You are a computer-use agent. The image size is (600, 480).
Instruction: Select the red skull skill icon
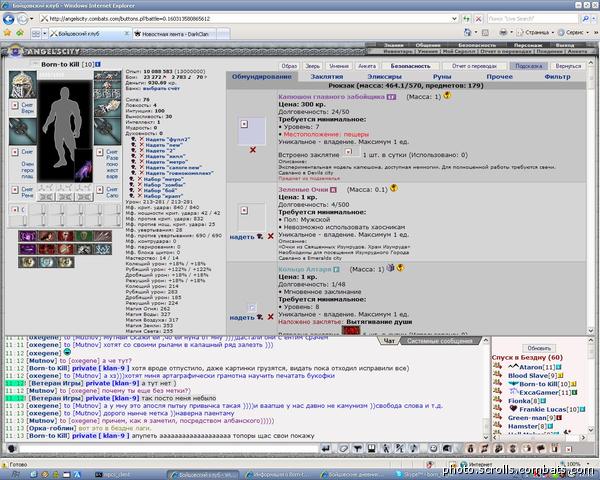click(65, 236)
